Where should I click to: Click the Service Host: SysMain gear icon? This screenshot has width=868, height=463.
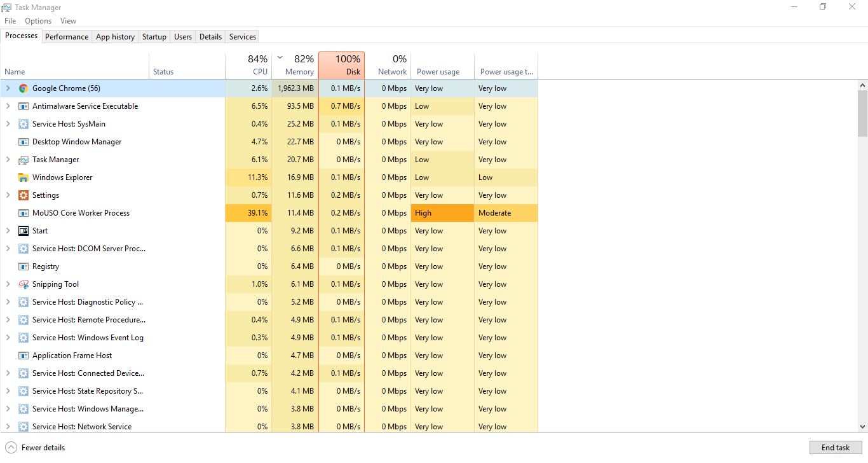[x=24, y=124]
